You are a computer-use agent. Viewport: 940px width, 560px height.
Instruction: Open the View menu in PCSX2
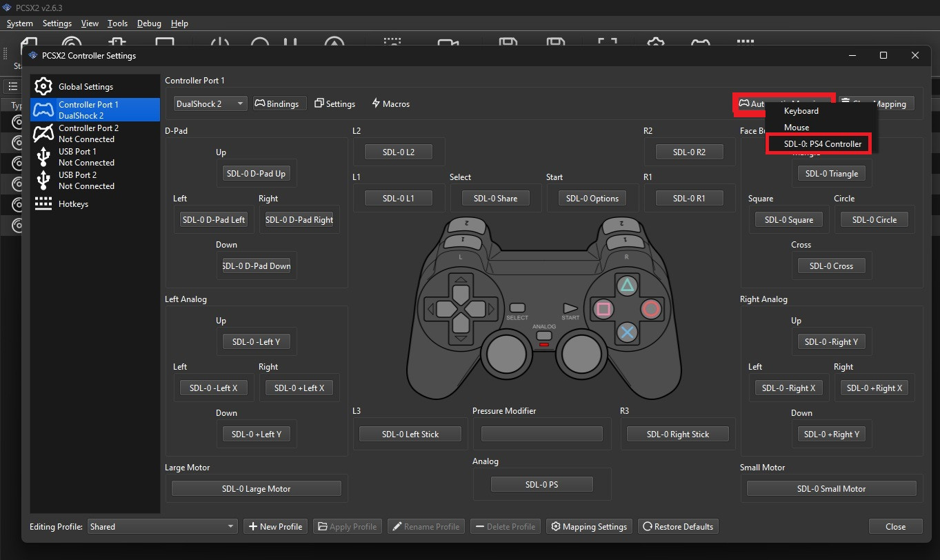[90, 23]
